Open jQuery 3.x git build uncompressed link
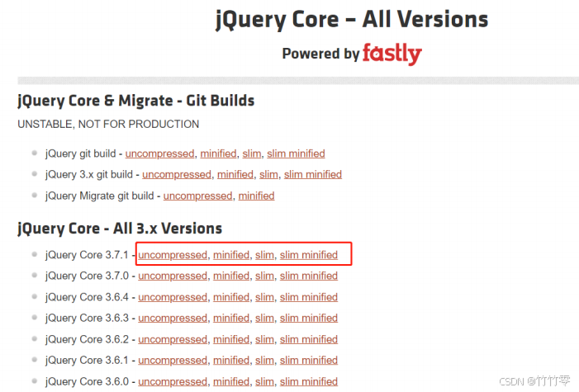Screen dimensions: 579x392 coord(177,174)
